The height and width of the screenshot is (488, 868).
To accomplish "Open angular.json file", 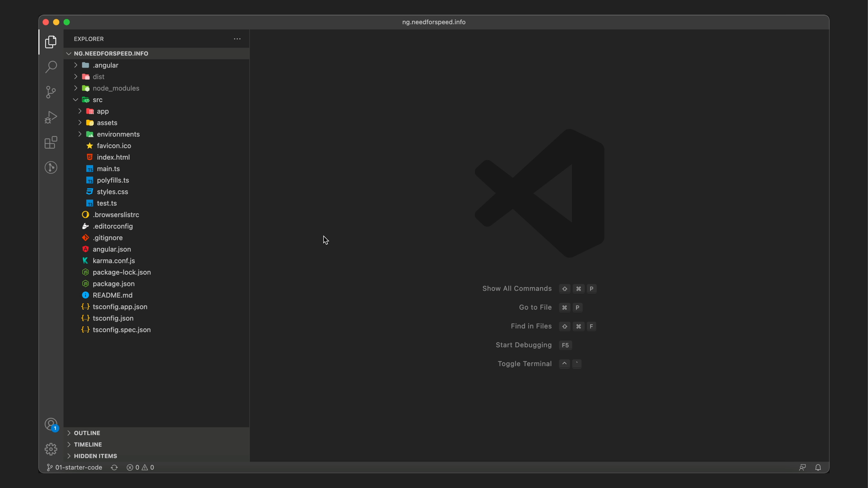I will point(157,249).
